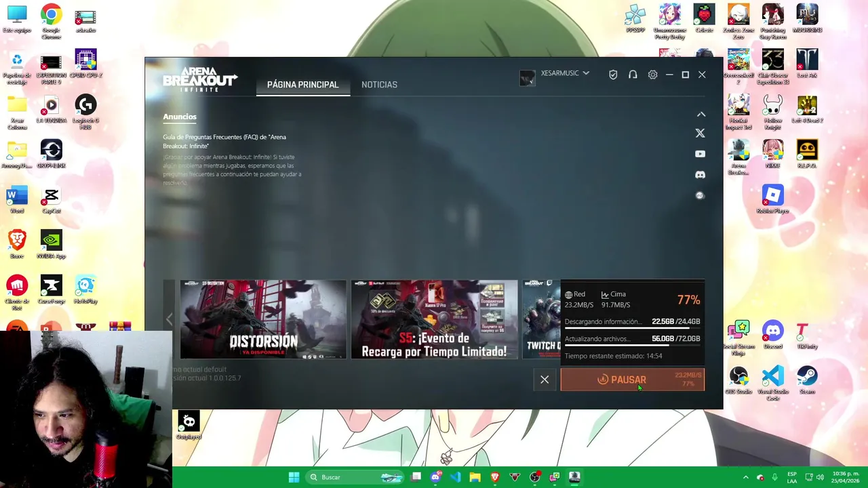Viewport: 868px width, 488px height.
Task: Show hidden system tray icons
Action: coord(745,477)
